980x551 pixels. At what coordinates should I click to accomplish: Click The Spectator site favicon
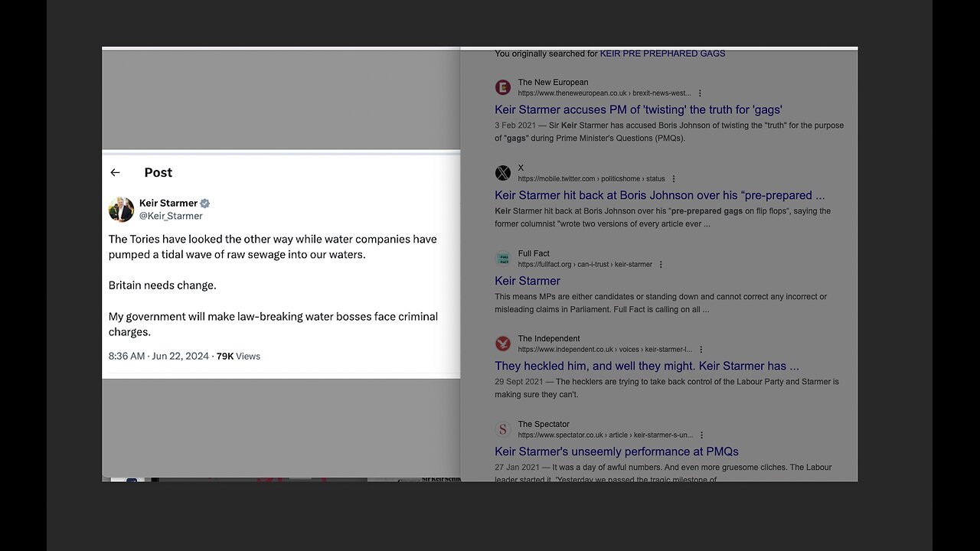tap(503, 429)
